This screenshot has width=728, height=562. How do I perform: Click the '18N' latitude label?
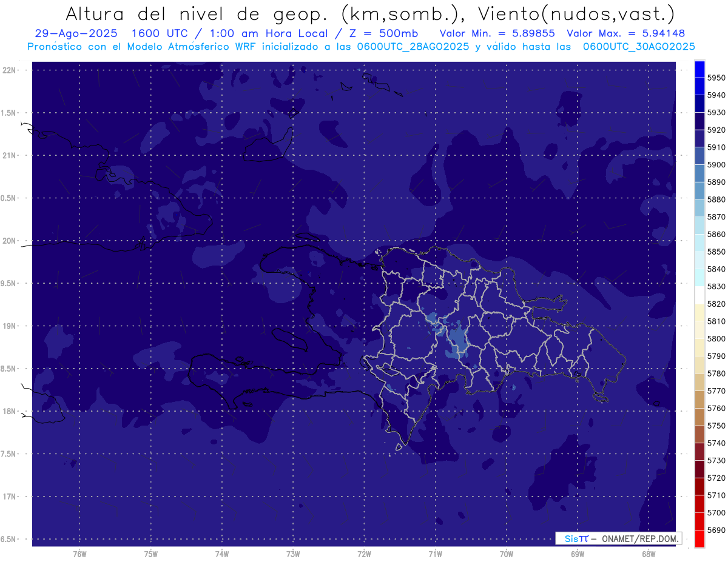point(10,411)
